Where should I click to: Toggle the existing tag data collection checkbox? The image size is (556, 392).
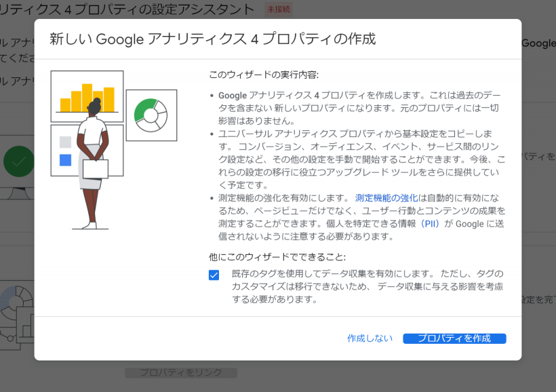coord(214,275)
